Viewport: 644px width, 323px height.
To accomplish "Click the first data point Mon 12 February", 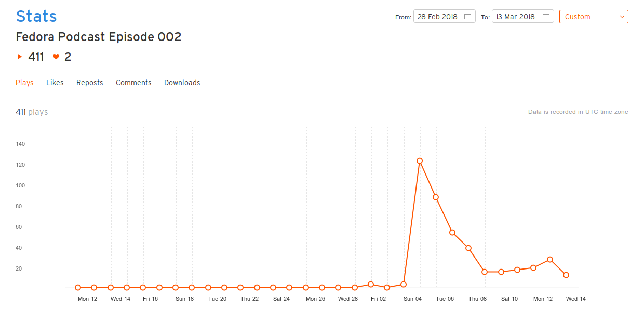I will pyautogui.click(x=78, y=287).
